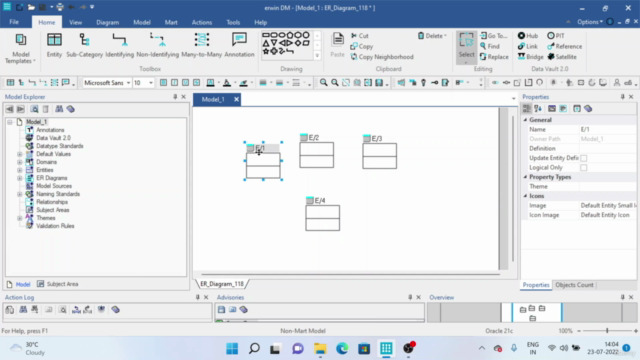The height and width of the screenshot is (360, 640).
Task: Close the Model_1 document tab
Action: (x=236, y=100)
